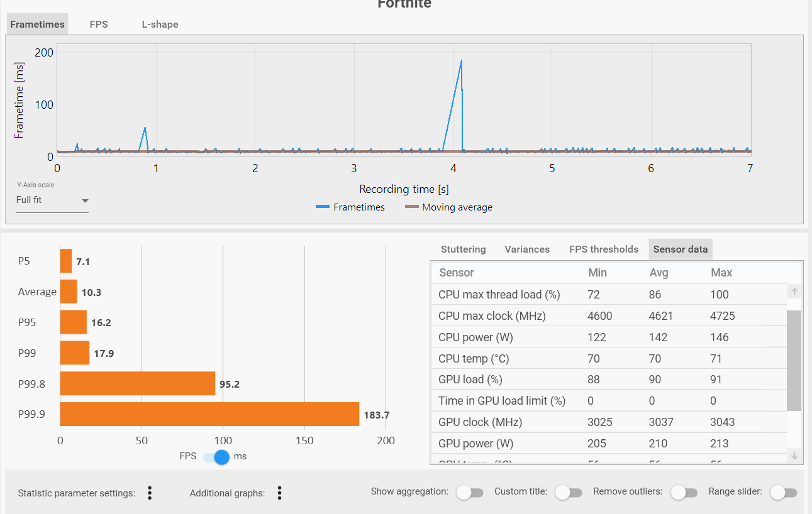The width and height of the screenshot is (812, 514).
Task: Click CPU power Avg value 142
Action: [659, 337]
